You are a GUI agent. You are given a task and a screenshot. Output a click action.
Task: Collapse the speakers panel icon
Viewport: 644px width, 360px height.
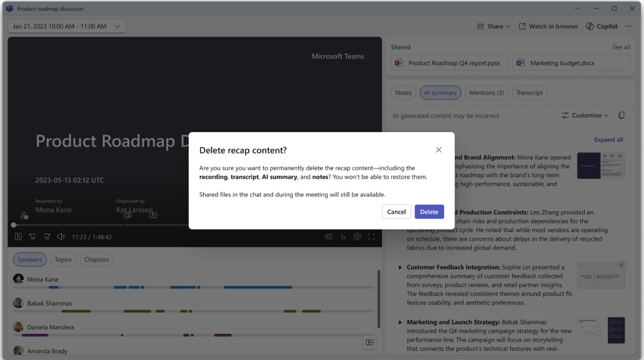click(369, 343)
